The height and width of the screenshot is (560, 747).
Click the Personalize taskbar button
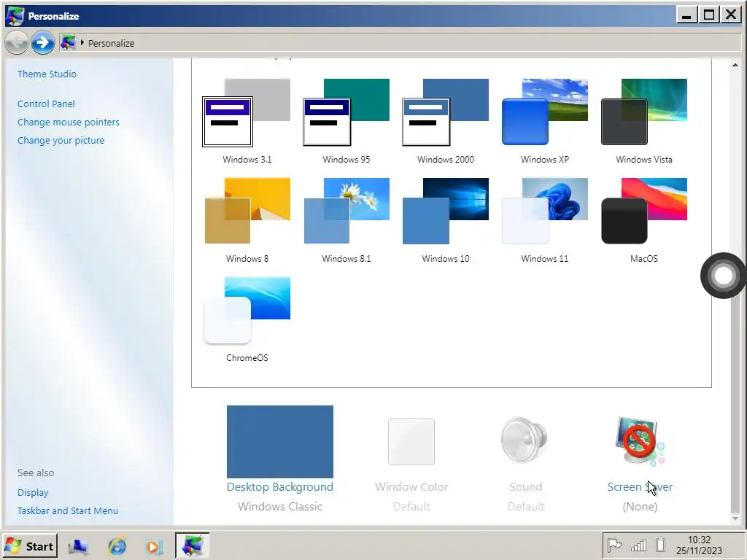[192, 545]
